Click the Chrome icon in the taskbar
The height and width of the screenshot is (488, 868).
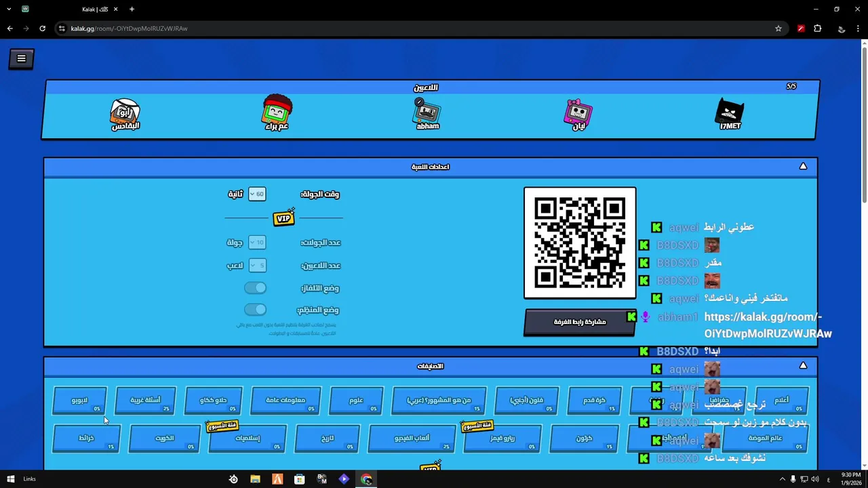(366, 479)
